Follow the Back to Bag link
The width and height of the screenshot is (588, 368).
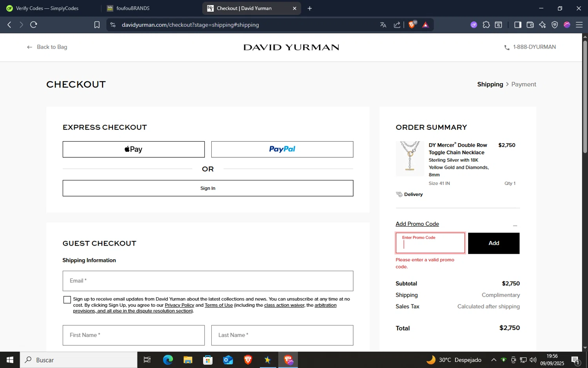pyautogui.click(x=47, y=47)
